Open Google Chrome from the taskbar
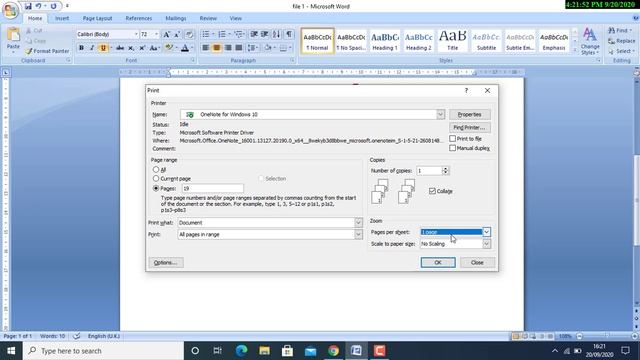Viewport: 640px width, 360px height. tap(333, 351)
